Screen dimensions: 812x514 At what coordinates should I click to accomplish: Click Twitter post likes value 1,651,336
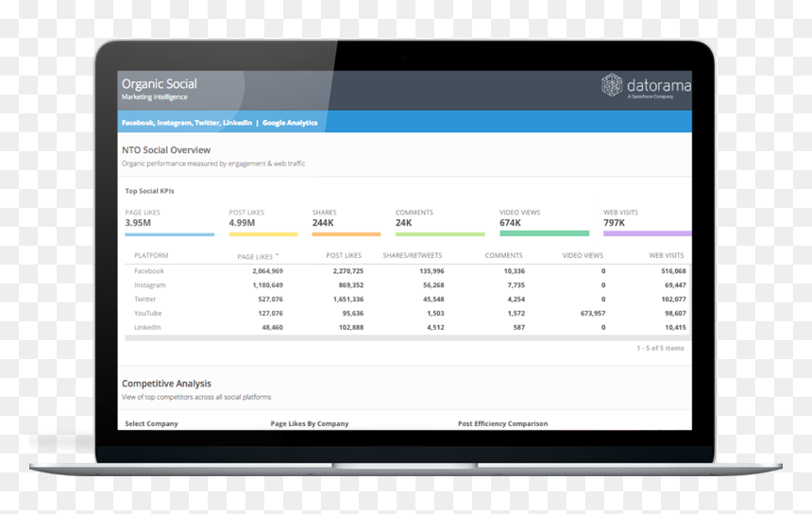click(x=348, y=299)
